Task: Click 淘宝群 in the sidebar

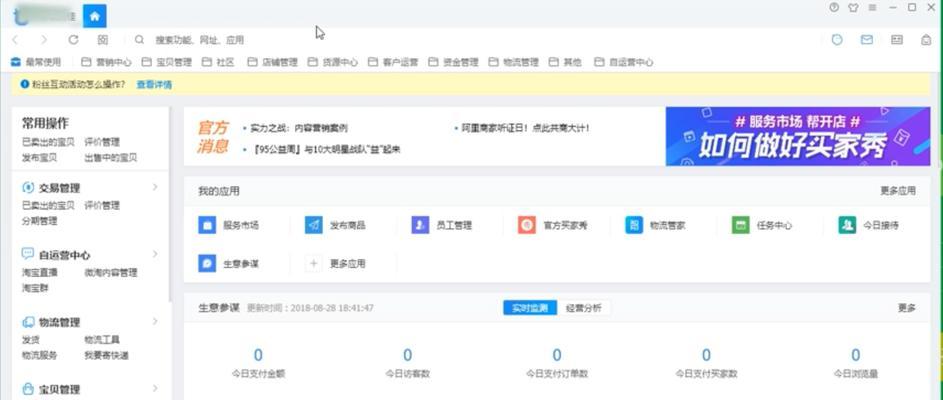Action: point(35,288)
